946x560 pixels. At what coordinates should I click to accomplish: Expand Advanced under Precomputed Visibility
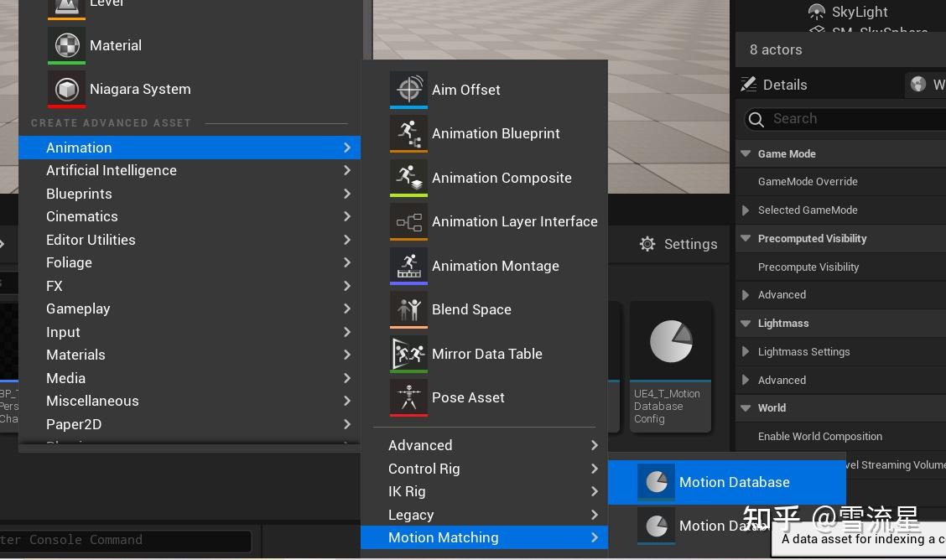[746, 295]
